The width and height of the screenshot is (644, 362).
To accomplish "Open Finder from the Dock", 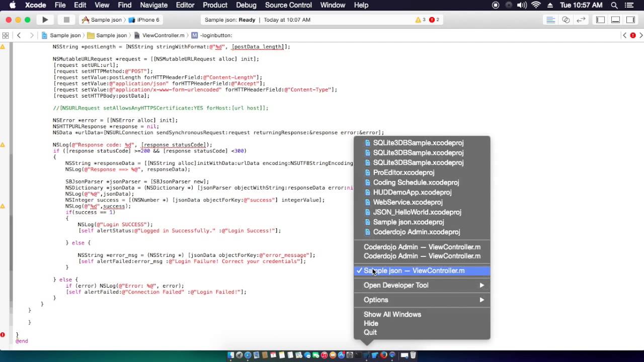I will pyautogui.click(x=231, y=355).
